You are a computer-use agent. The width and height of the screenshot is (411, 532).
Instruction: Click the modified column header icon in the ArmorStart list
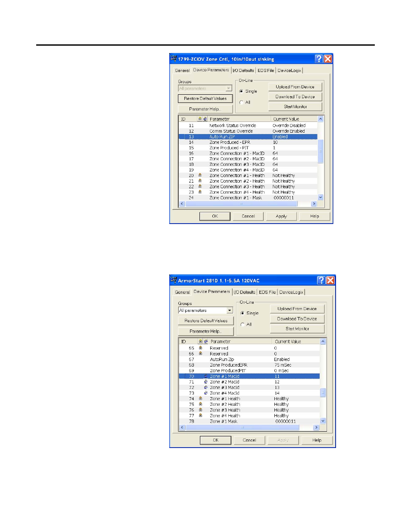point(206,341)
